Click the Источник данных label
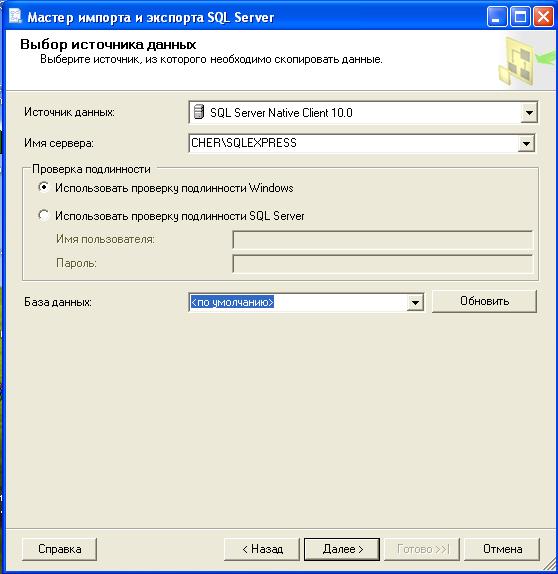This screenshot has height=574, width=558. click(69, 112)
